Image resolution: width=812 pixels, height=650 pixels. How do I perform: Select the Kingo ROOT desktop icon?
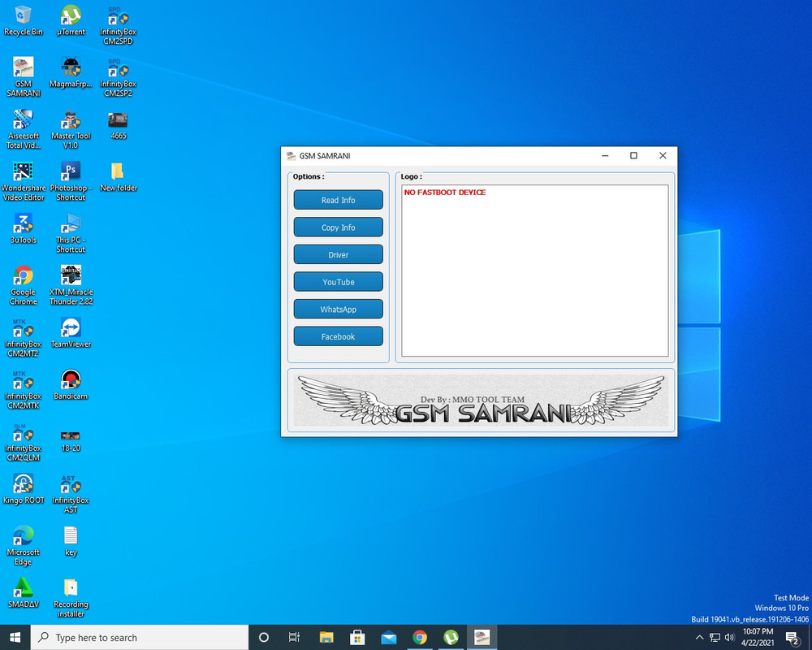click(x=24, y=489)
